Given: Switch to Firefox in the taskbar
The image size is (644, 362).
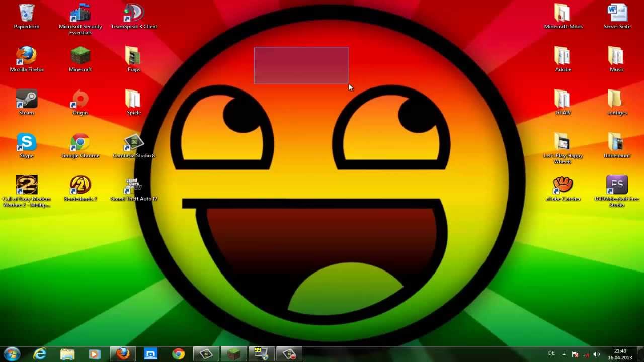Looking at the screenshot, I should tap(123, 354).
